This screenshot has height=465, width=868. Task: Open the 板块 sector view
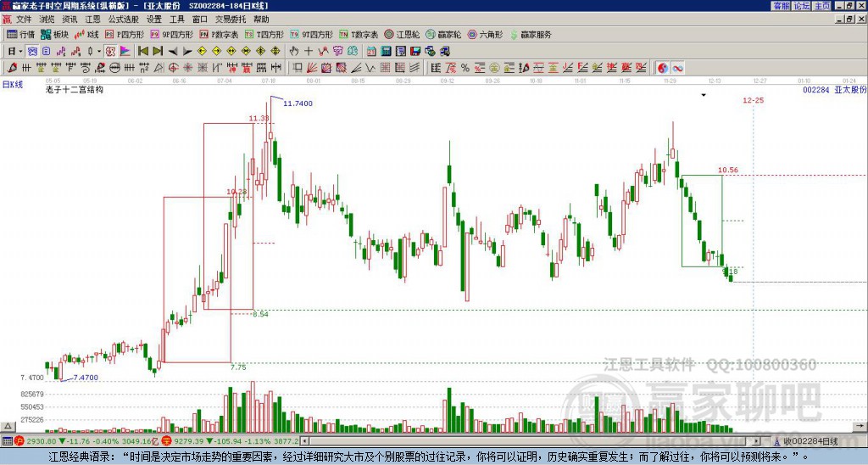click(55, 34)
